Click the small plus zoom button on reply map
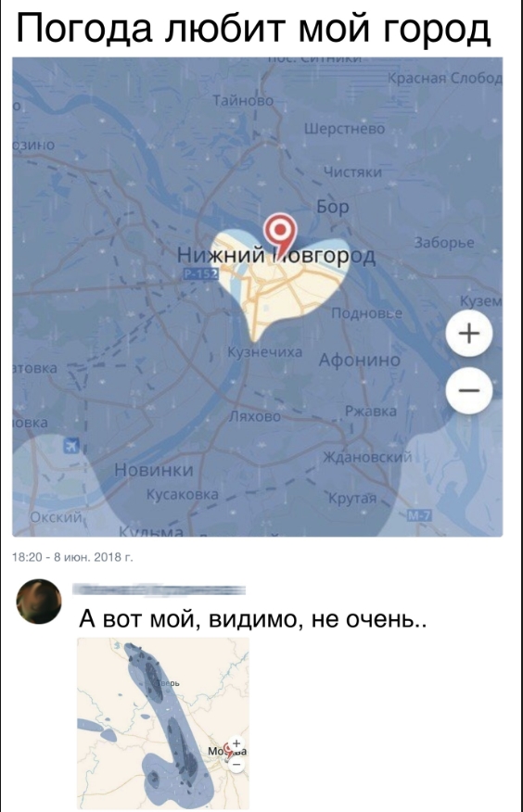 tap(236, 742)
